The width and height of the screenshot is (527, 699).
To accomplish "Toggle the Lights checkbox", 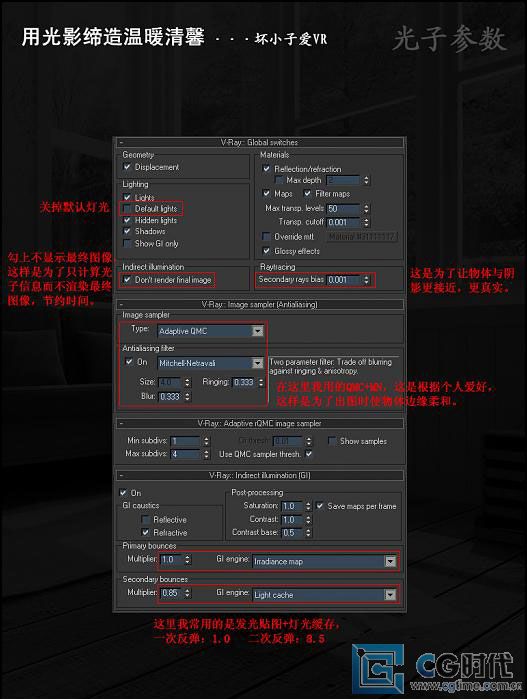I will pyautogui.click(x=127, y=197).
